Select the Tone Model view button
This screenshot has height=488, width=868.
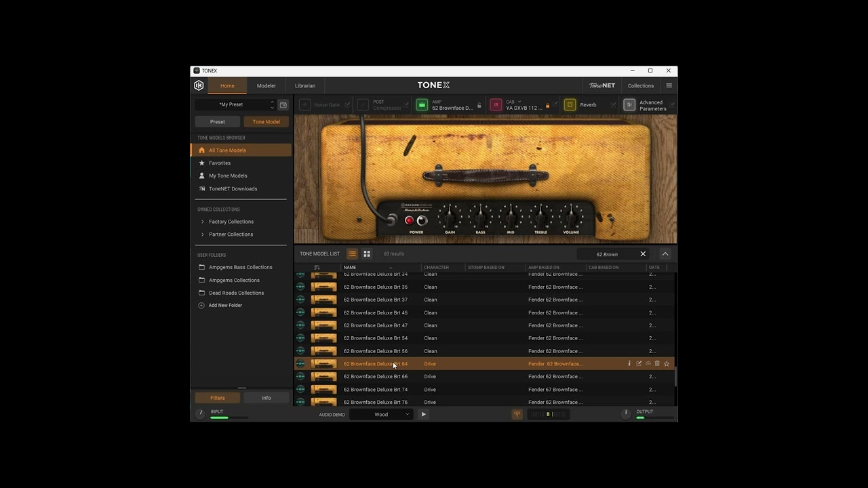pos(266,122)
